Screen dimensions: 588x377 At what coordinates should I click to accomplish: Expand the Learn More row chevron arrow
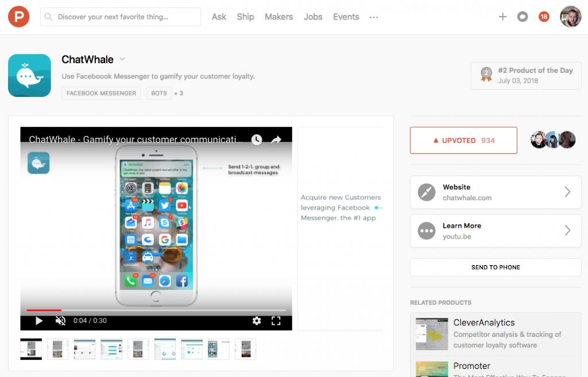point(567,231)
